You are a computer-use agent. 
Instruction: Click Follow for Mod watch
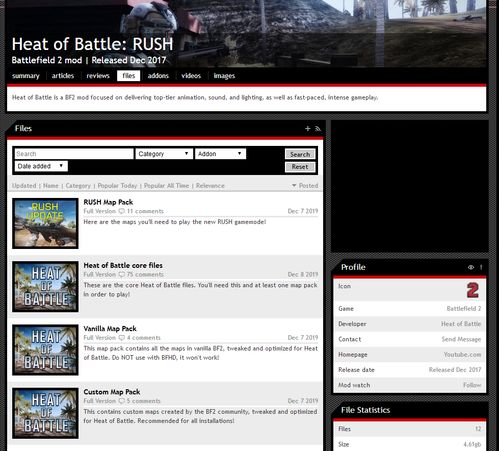[472, 385]
